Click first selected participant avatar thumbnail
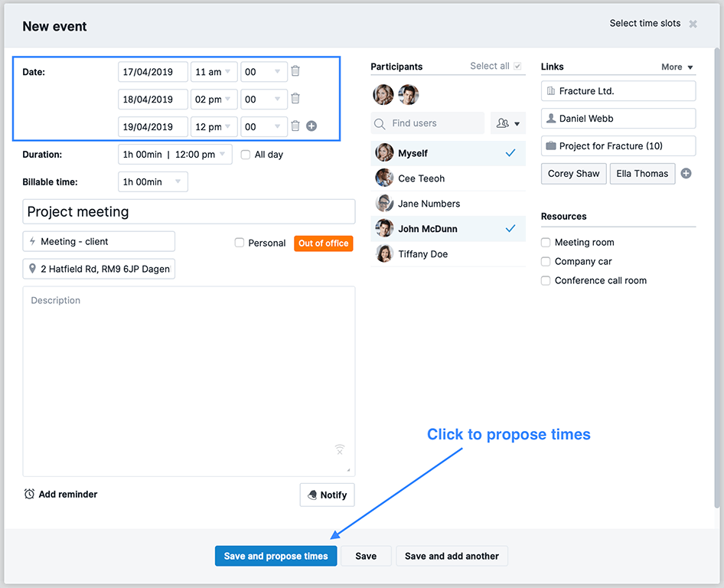This screenshot has height=588, width=724. click(x=383, y=95)
